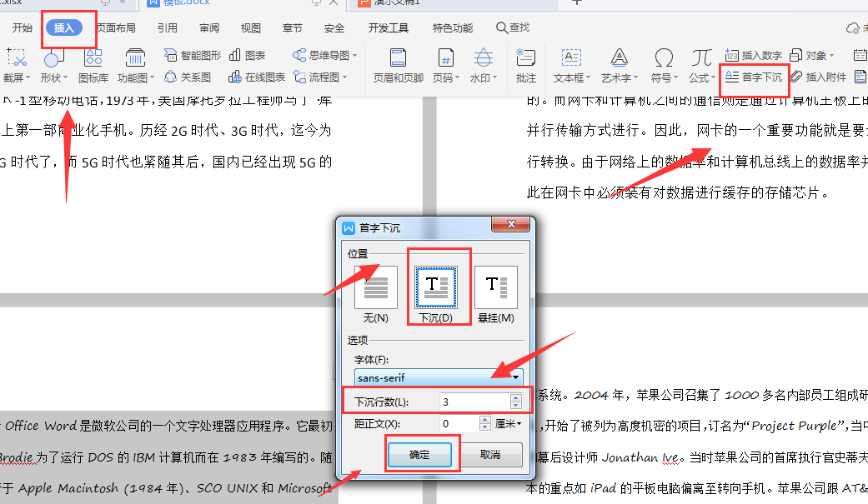
Task: Open the 模板.docx document tab
Action: click(x=187, y=2)
